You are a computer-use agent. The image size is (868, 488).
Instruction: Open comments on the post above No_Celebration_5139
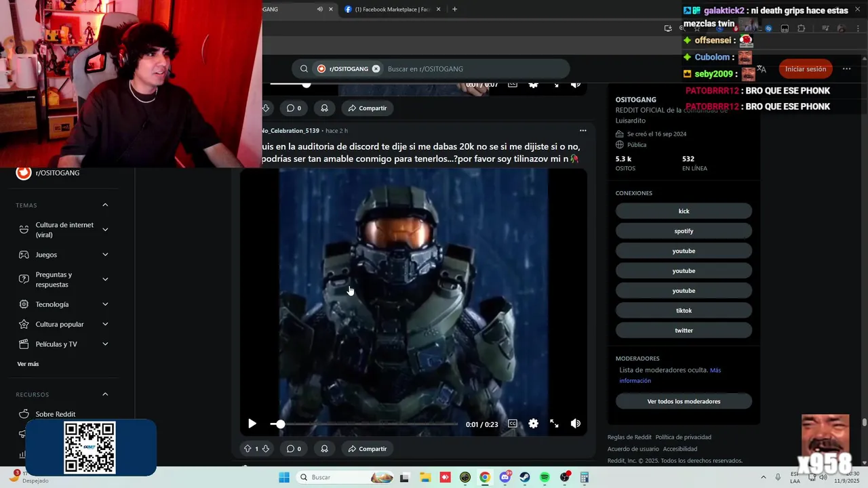(294, 108)
